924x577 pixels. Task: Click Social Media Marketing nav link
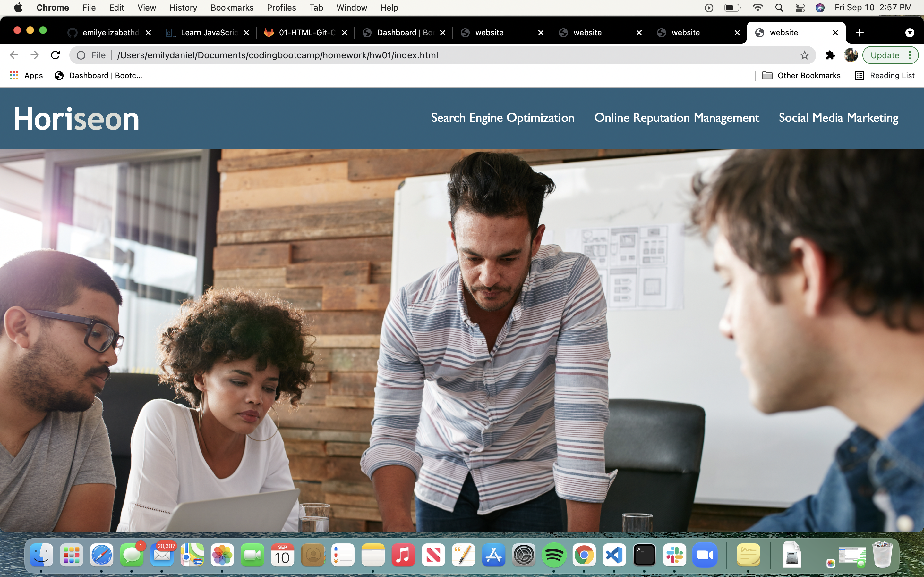[x=839, y=118]
